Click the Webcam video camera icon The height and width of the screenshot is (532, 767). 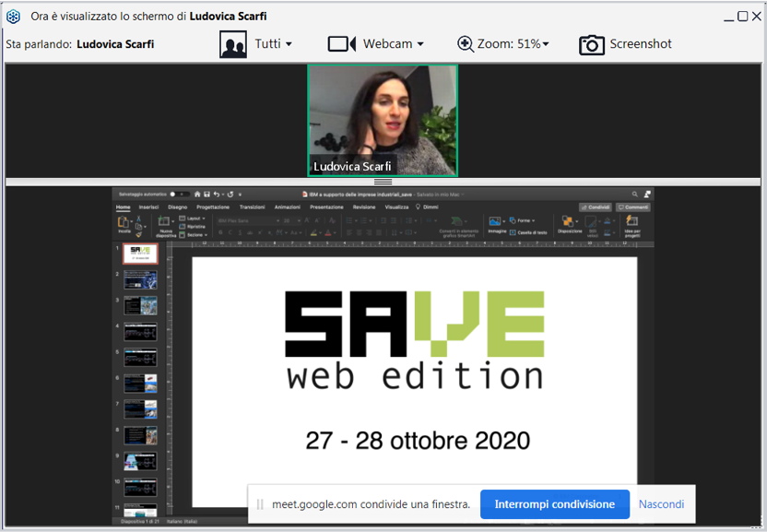[342, 44]
